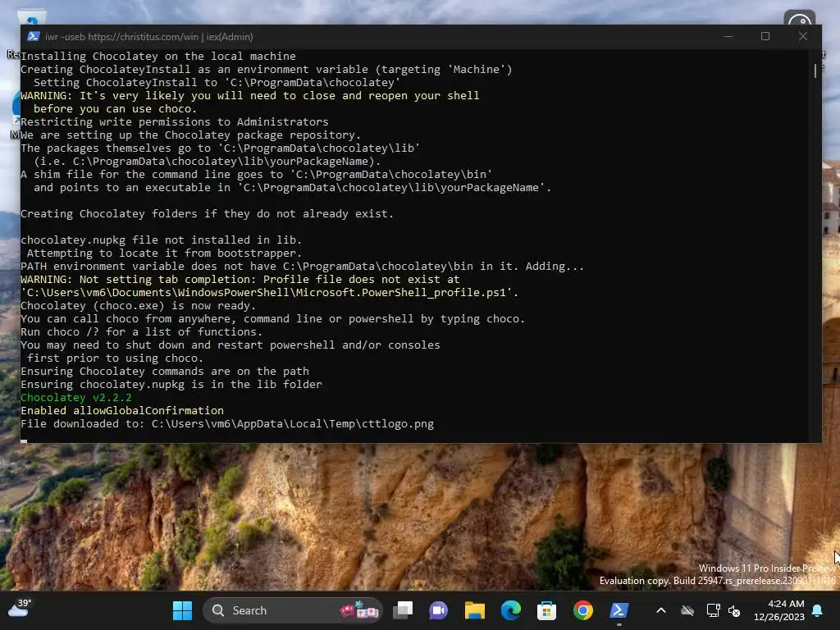840x630 pixels.
Task: Click the taskbar Search box
Action: (293, 610)
